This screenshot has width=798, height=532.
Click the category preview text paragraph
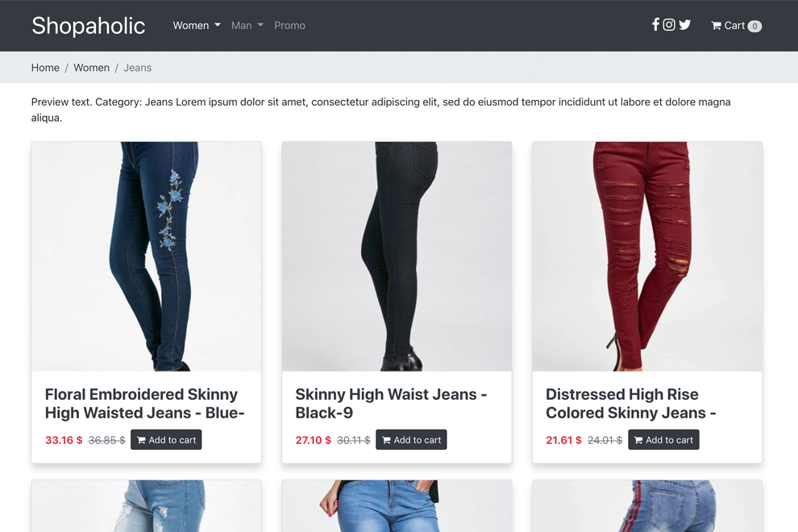[x=380, y=110]
